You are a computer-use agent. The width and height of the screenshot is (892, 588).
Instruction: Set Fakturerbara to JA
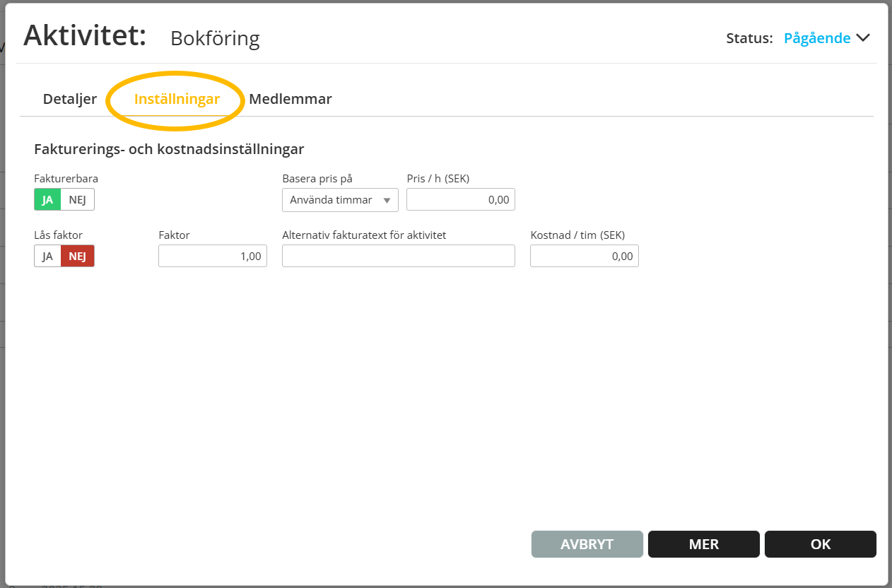pos(47,200)
